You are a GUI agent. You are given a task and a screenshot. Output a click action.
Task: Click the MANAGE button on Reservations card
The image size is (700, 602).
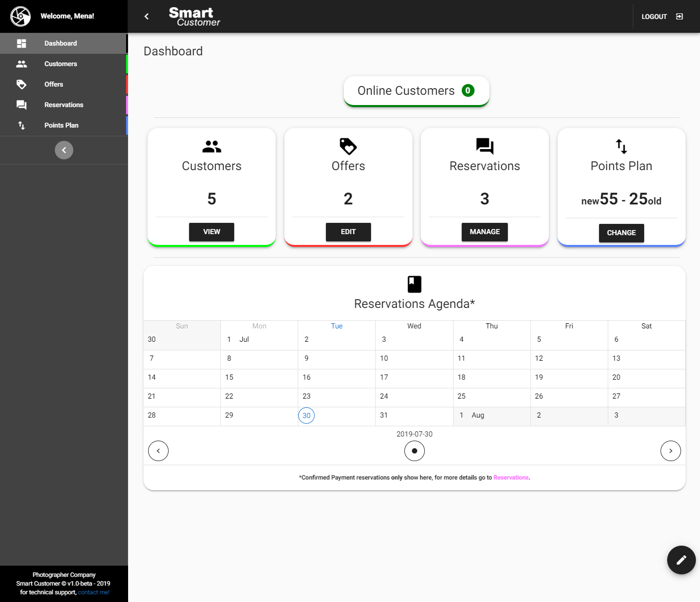click(x=485, y=232)
